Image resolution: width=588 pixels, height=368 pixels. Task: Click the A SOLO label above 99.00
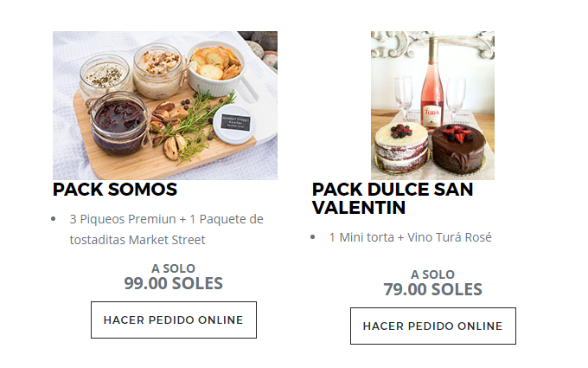coord(173,268)
